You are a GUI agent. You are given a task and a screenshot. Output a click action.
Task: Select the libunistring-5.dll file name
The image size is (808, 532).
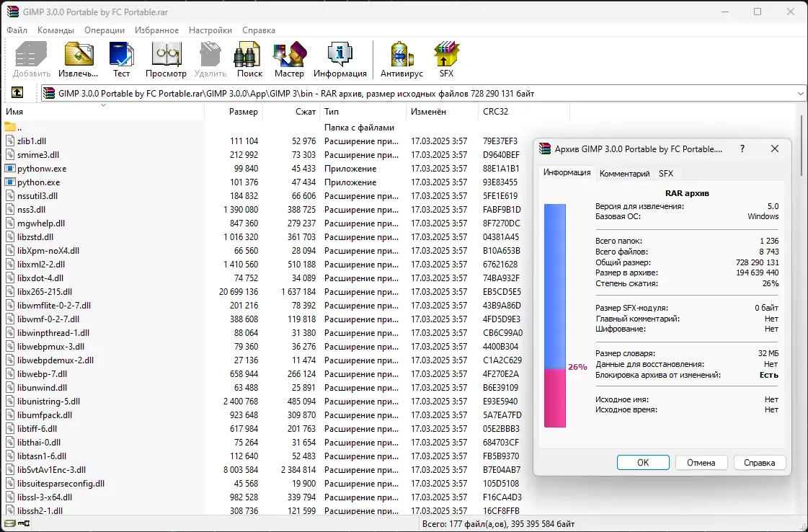pos(48,401)
